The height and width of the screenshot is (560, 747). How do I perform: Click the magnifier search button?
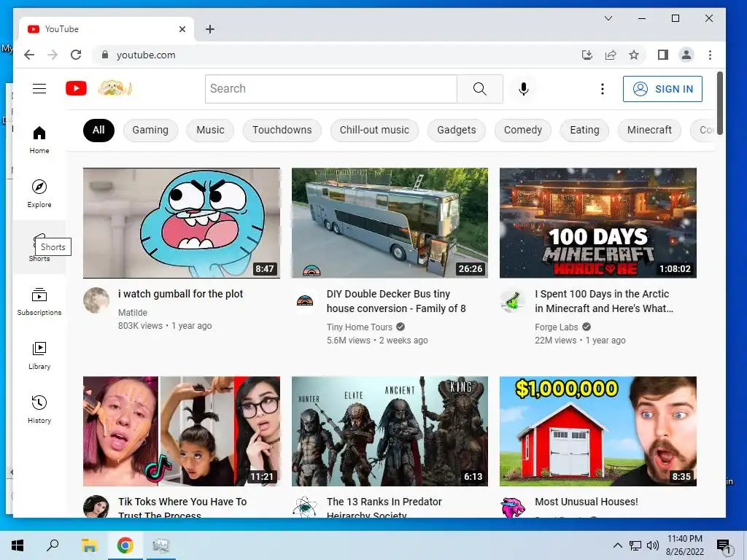[480, 88]
